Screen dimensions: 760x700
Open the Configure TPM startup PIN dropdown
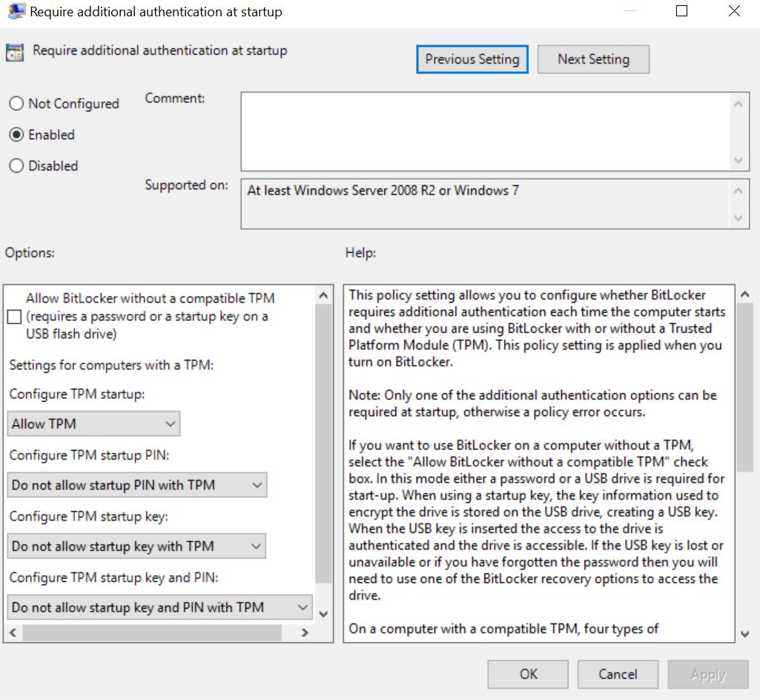pos(136,485)
